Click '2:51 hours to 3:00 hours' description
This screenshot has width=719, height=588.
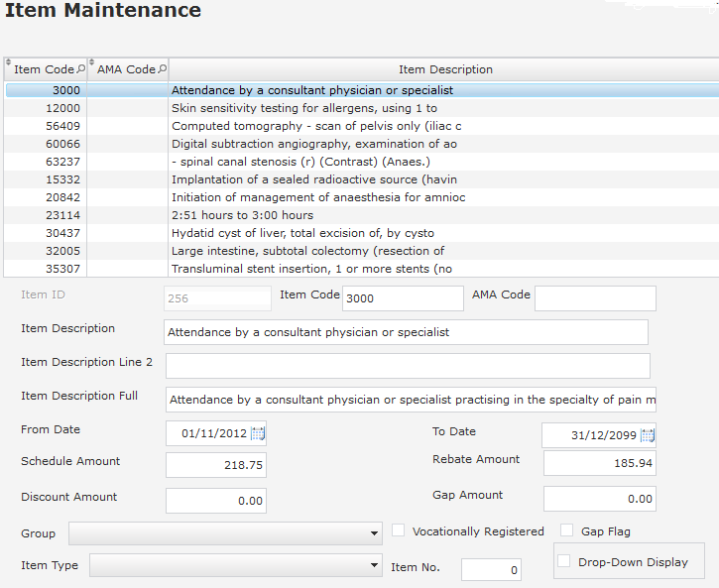coord(242,215)
